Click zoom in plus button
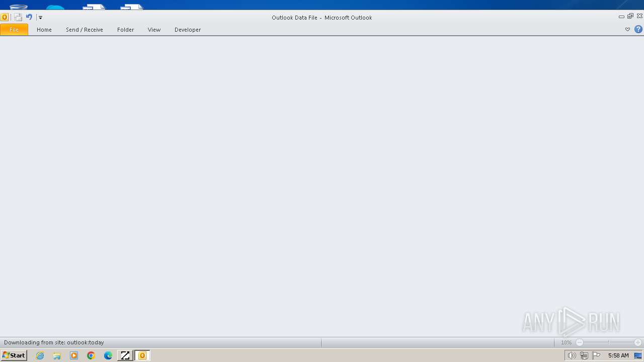 [x=638, y=342]
